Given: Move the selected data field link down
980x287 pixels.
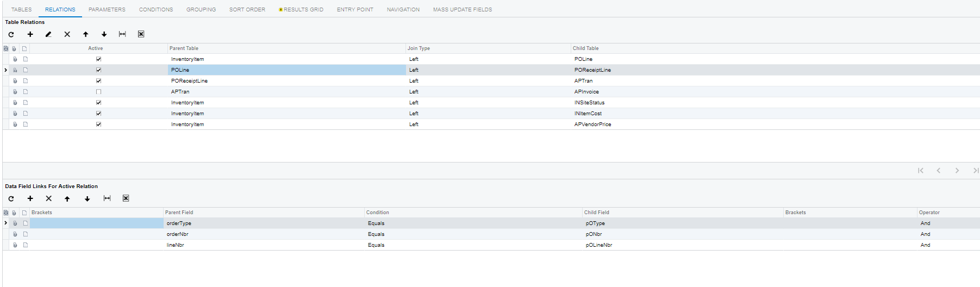Looking at the screenshot, I should tap(87, 198).
